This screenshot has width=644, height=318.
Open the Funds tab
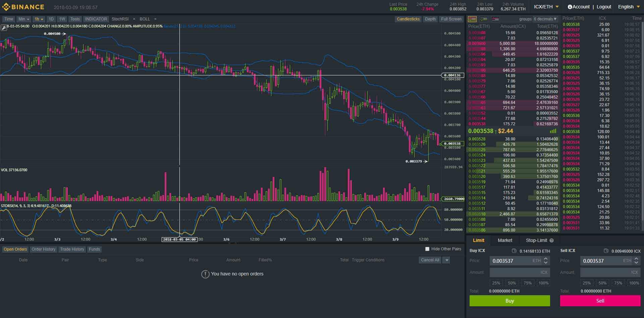pyautogui.click(x=94, y=249)
